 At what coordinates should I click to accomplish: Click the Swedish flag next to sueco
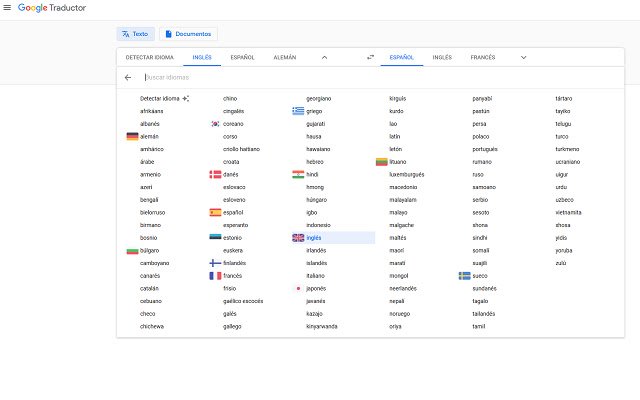[464, 276]
